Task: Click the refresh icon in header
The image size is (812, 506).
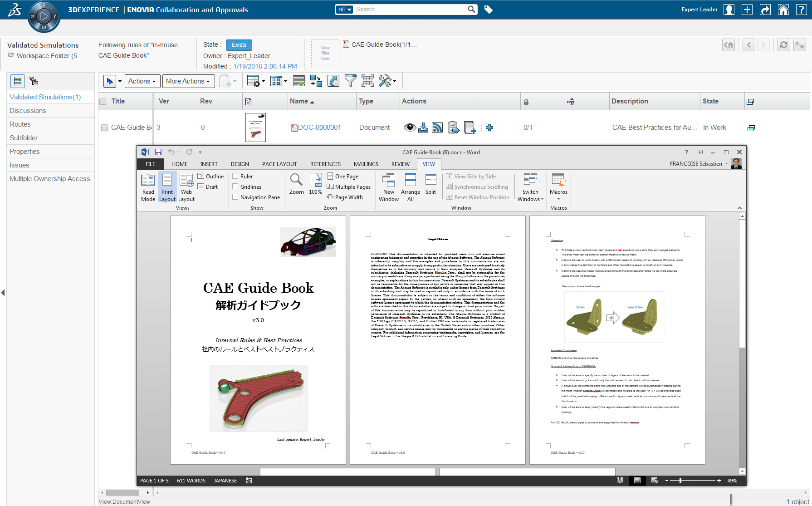Action: click(784, 45)
